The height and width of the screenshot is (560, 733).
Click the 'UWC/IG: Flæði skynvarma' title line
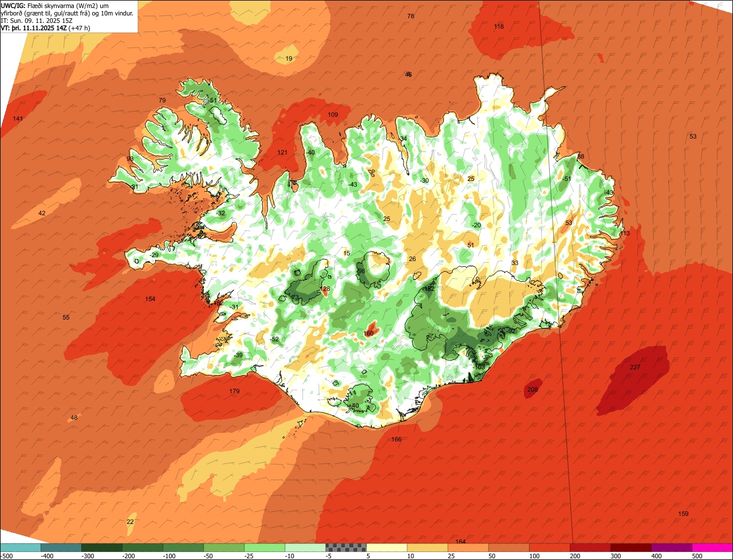pyautogui.click(x=55, y=5)
